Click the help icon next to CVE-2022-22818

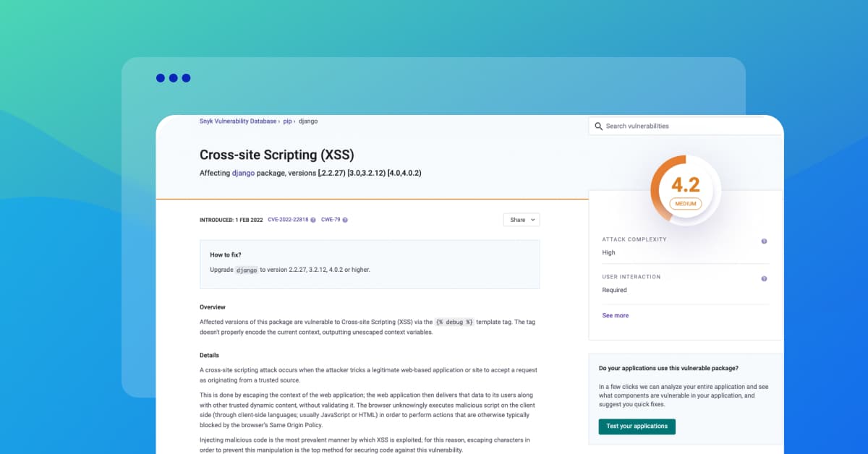313,219
